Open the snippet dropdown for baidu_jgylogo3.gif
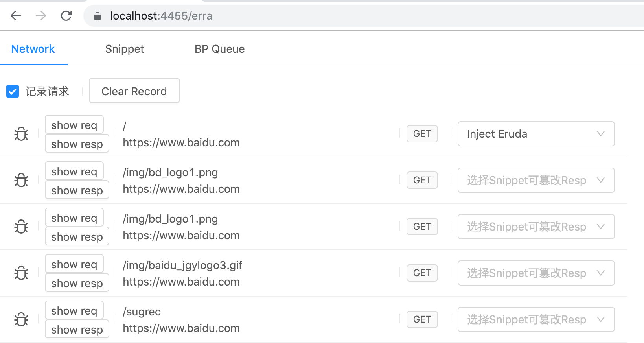 (x=535, y=273)
